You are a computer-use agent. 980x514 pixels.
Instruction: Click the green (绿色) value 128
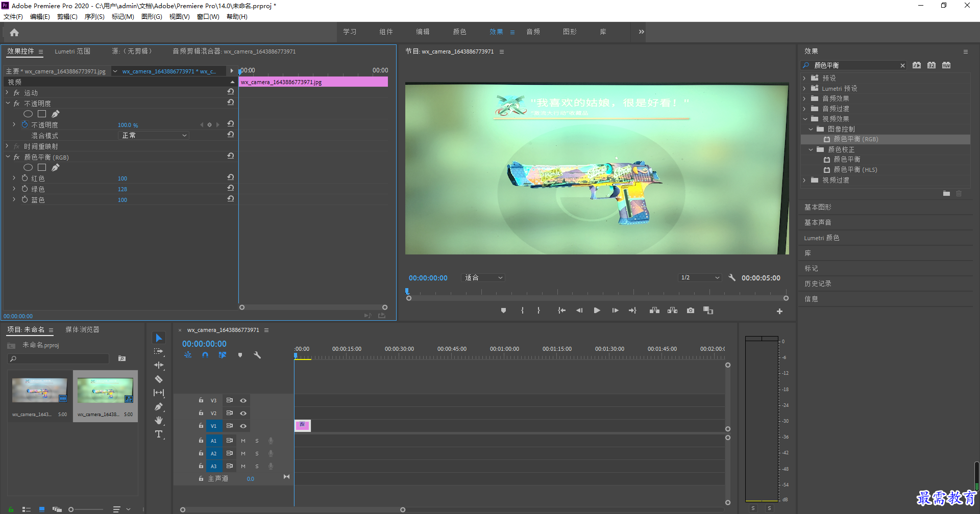[x=122, y=189]
